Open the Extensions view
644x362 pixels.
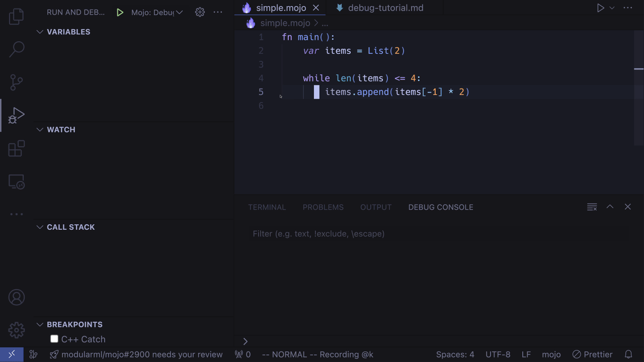(x=17, y=148)
